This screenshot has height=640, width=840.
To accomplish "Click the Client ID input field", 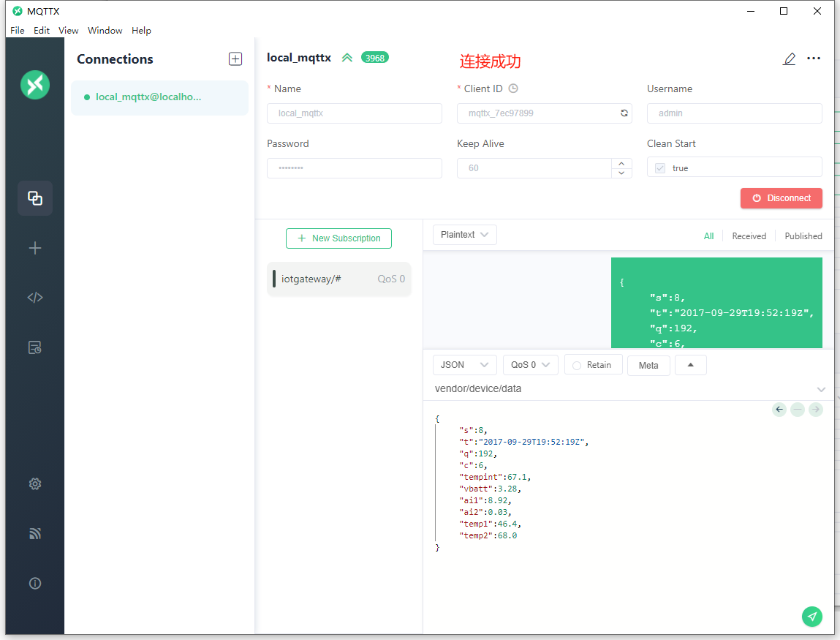I will click(545, 113).
